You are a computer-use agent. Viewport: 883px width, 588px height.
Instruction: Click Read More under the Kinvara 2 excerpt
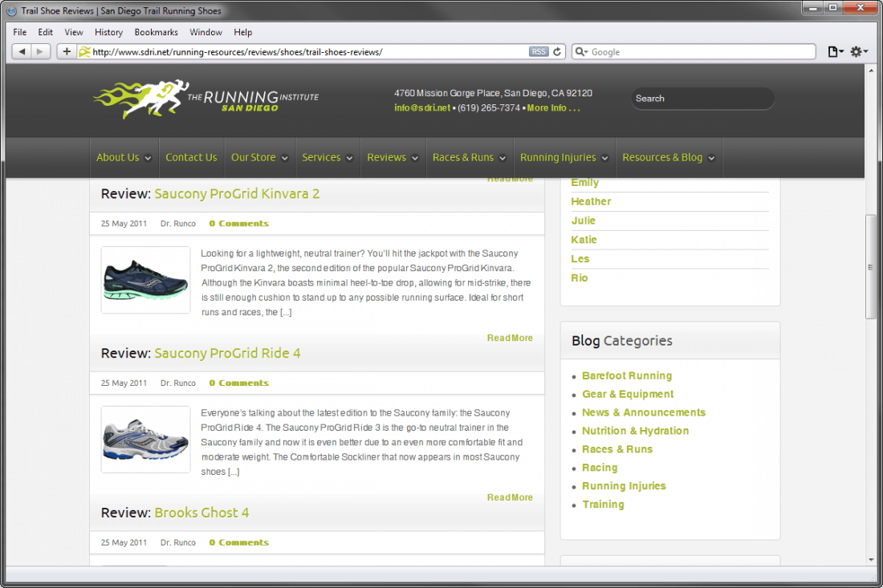coord(510,338)
